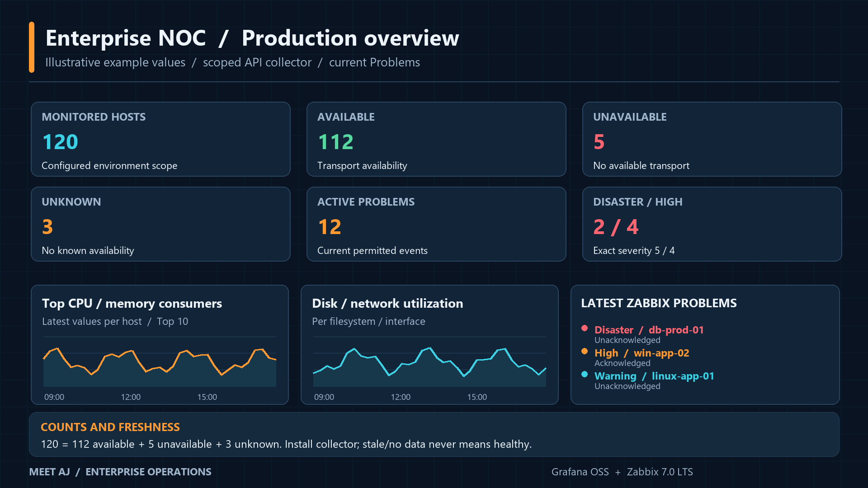Viewport: 868px width, 488px height.
Task: Click the 'No known availability' caption
Action: pyautogui.click(x=88, y=251)
